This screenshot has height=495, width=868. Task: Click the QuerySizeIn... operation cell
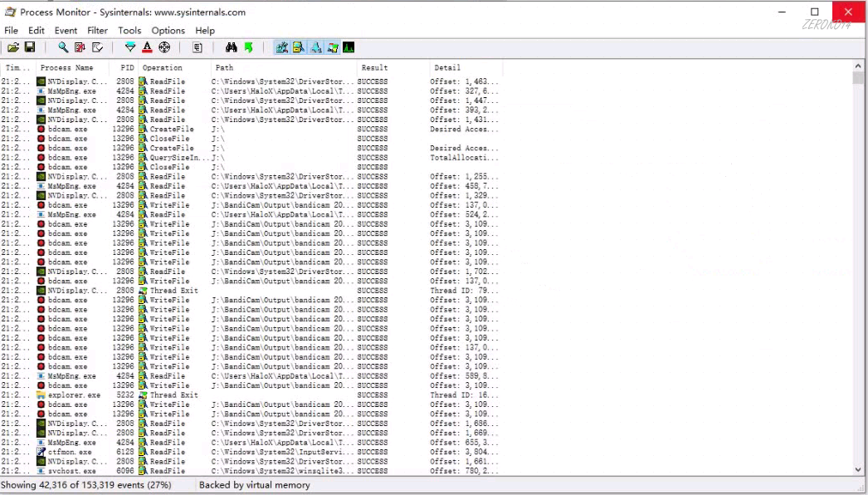[x=179, y=158]
